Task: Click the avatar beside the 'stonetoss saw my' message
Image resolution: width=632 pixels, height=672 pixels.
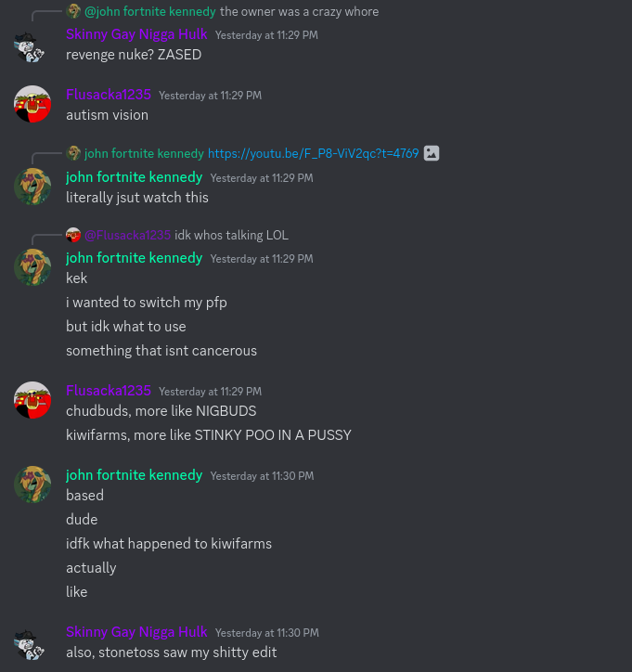Action: point(30,644)
